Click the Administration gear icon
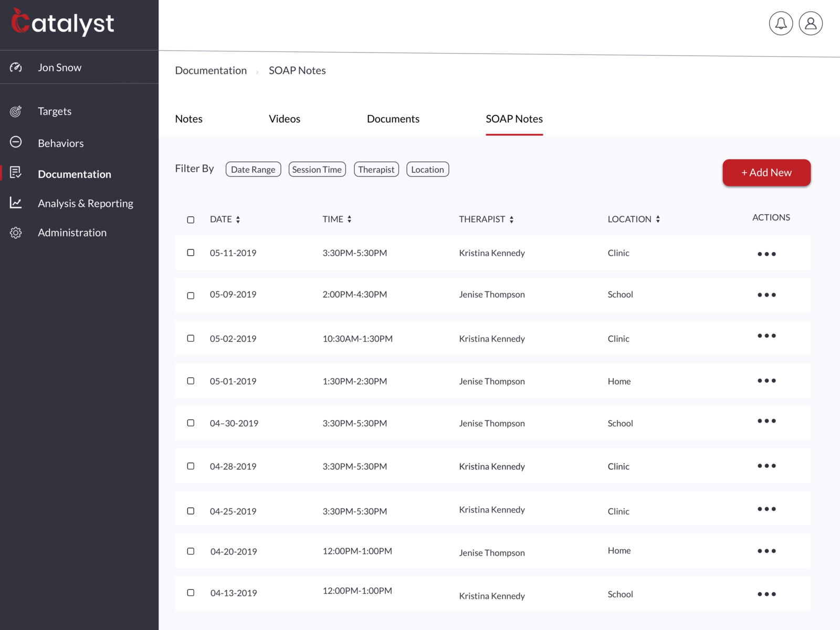The image size is (840, 630). [x=16, y=232]
